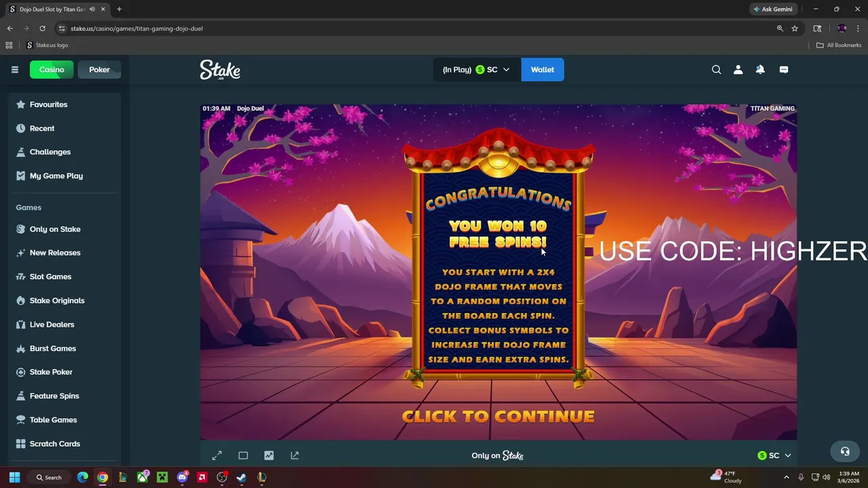Viewport: 868px width, 488px height.
Task: Open weather widget showing 47°F Cloudy
Action: 726,477
